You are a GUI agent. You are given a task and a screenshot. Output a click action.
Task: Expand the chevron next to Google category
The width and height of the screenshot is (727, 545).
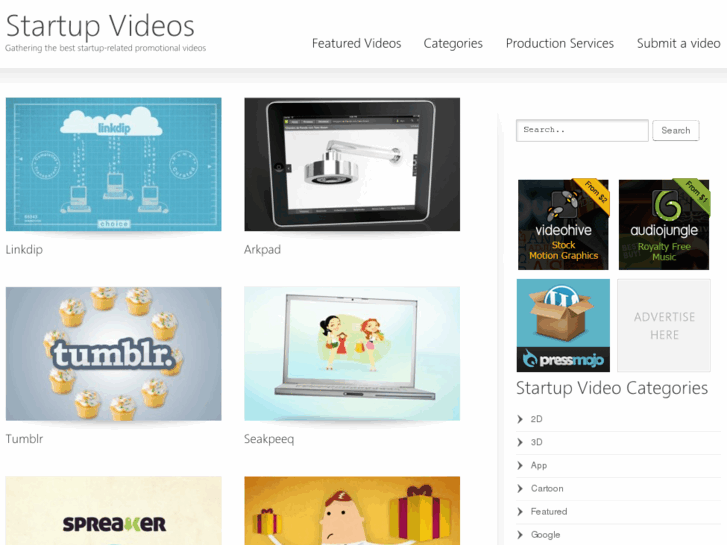pyautogui.click(x=520, y=535)
